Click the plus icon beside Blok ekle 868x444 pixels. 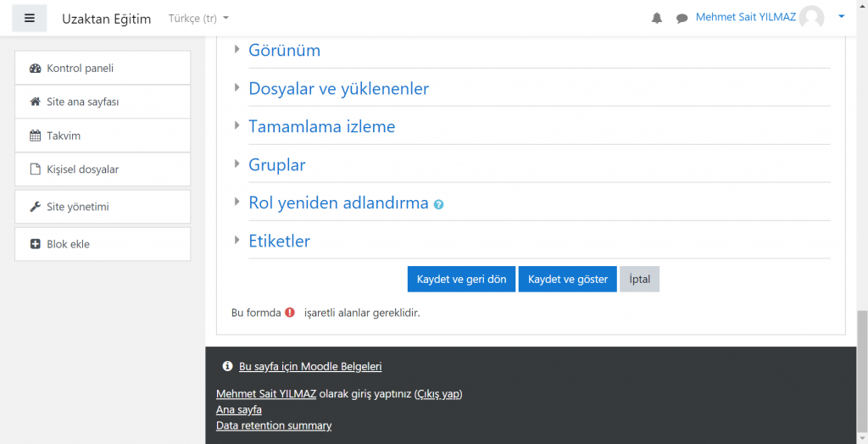point(36,244)
